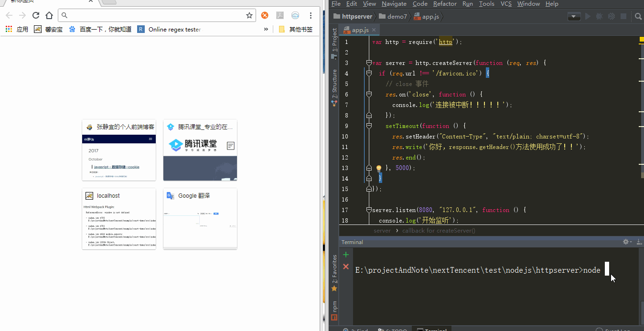644x331 pixels.
Task: Toggle the Project tool window in the left sidebar
Action: 334,42
